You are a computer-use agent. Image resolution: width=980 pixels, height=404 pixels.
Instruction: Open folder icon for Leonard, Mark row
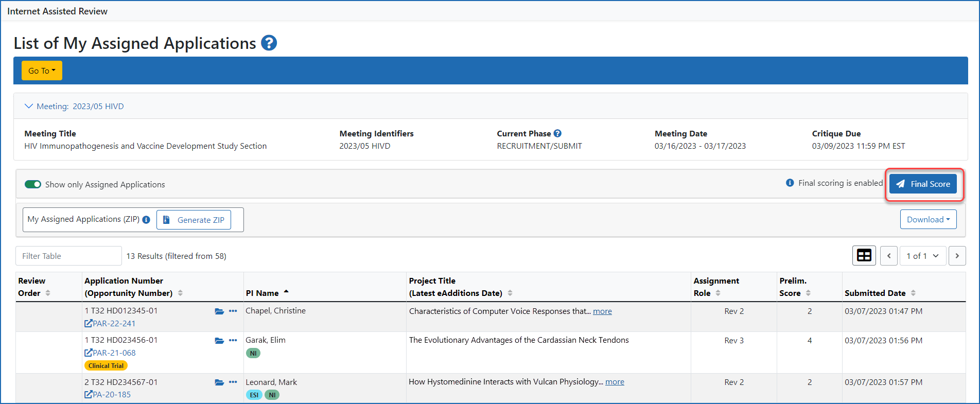(x=219, y=382)
